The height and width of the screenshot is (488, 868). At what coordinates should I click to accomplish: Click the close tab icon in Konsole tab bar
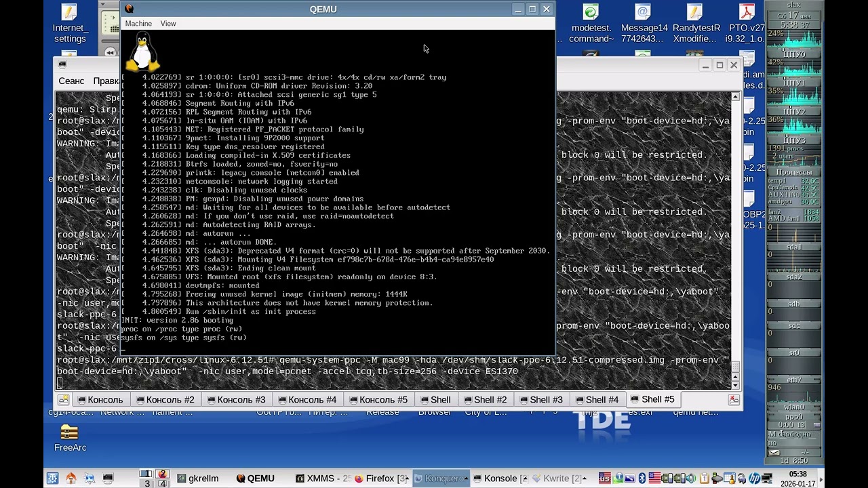734,400
